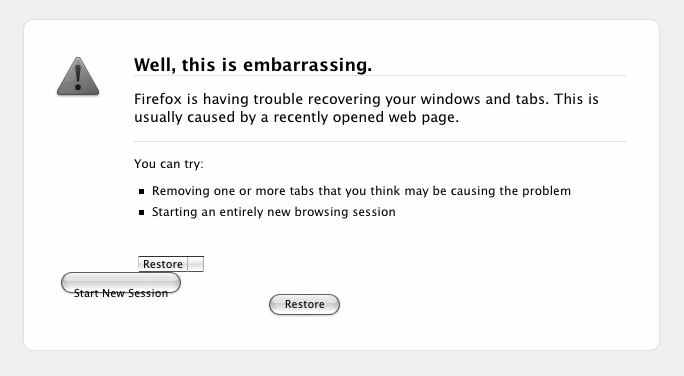Click the "You can try:" label
The image size is (684, 376).
169,164
